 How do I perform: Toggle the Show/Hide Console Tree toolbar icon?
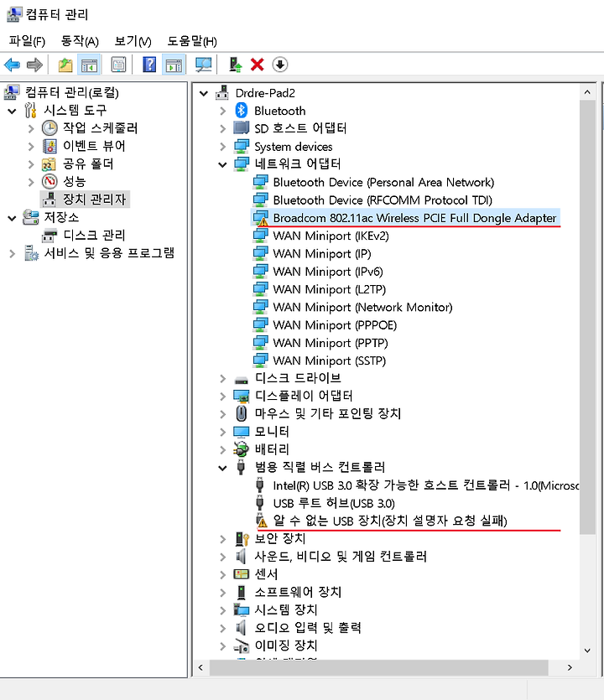point(89,65)
